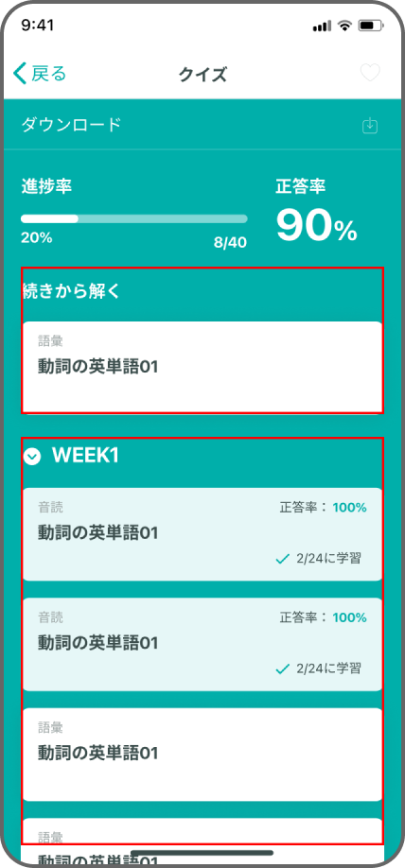Screen dimensions: 405x868
Task: Tap the 続きから解く heading
Action: pos(72,292)
